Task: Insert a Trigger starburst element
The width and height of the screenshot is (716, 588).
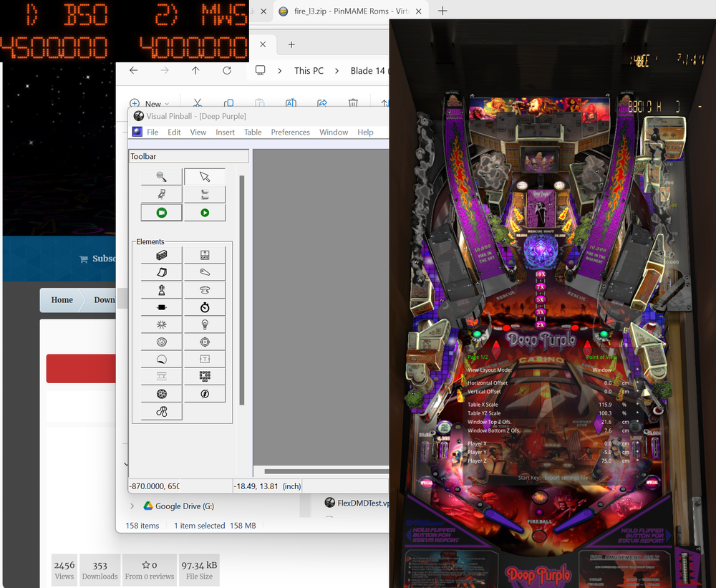Action: (x=162, y=324)
